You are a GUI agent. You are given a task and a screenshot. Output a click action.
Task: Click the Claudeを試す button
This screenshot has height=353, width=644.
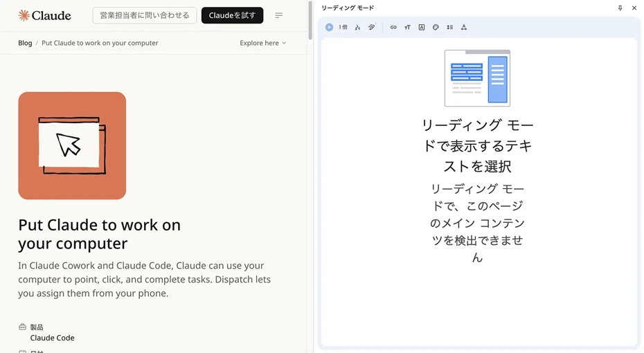pos(232,16)
